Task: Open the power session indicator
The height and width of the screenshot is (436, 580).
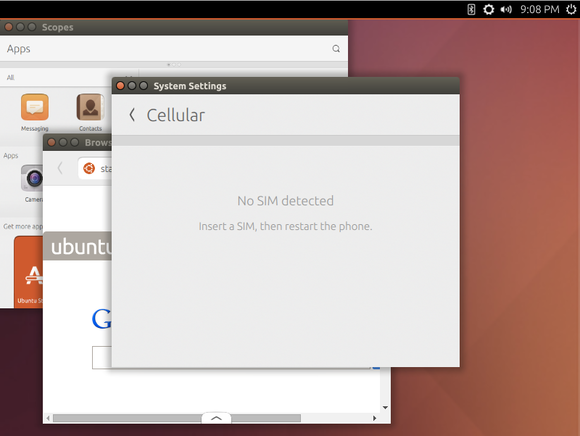Action: click(x=571, y=9)
